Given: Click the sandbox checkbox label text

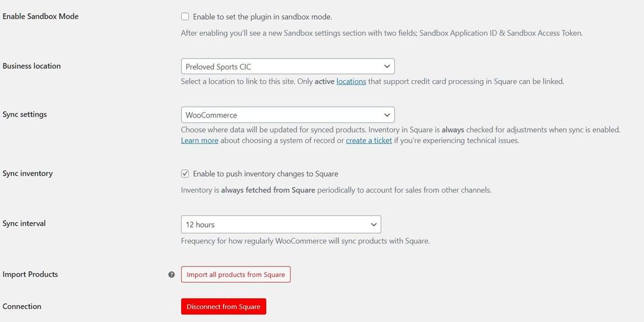Looking at the screenshot, I should coord(262,17).
